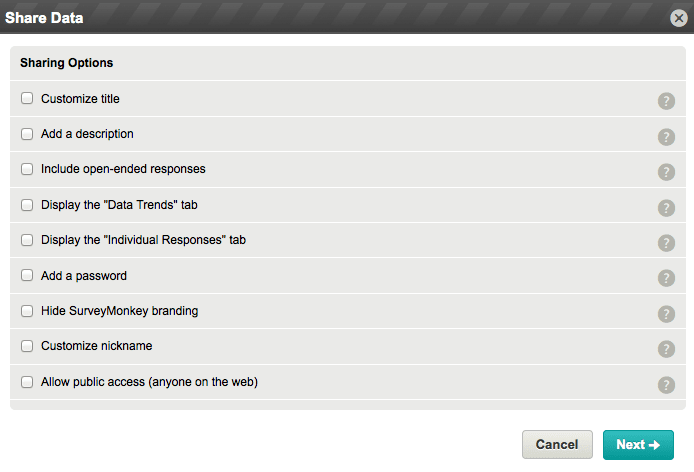Screen dimensions: 694x472
Task: Enable the Customize nickname checkbox
Action: click(x=27, y=346)
